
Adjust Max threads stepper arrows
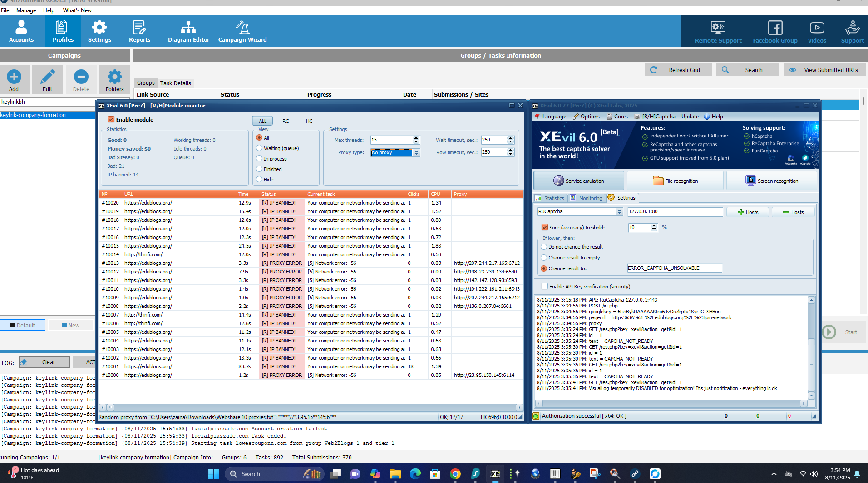click(416, 140)
